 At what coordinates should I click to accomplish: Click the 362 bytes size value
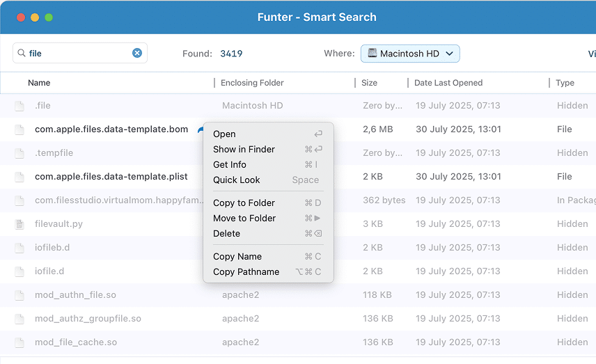pos(384,200)
